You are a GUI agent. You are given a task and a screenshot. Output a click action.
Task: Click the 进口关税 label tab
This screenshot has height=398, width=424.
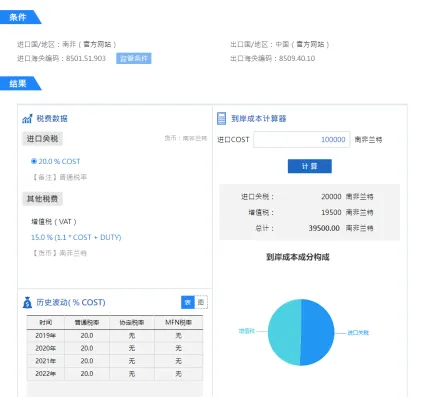pos(42,139)
